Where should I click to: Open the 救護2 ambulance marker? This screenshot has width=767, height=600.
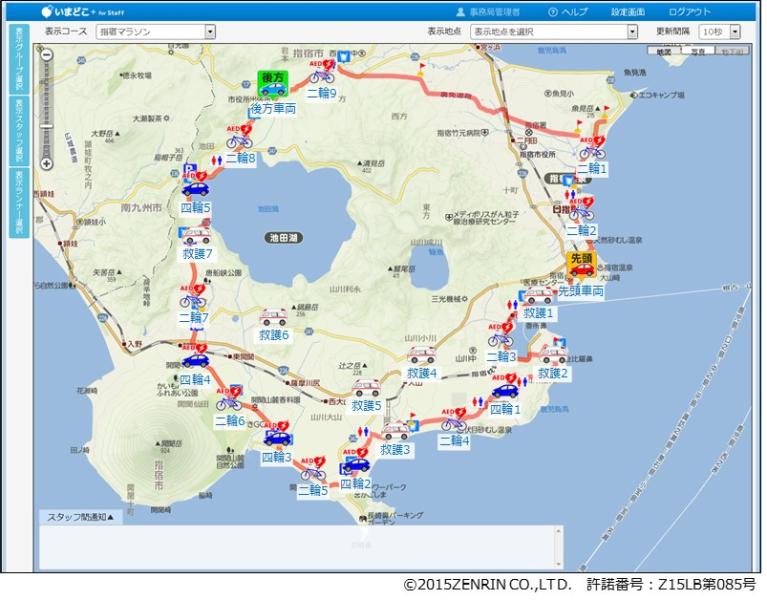(x=553, y=355)
